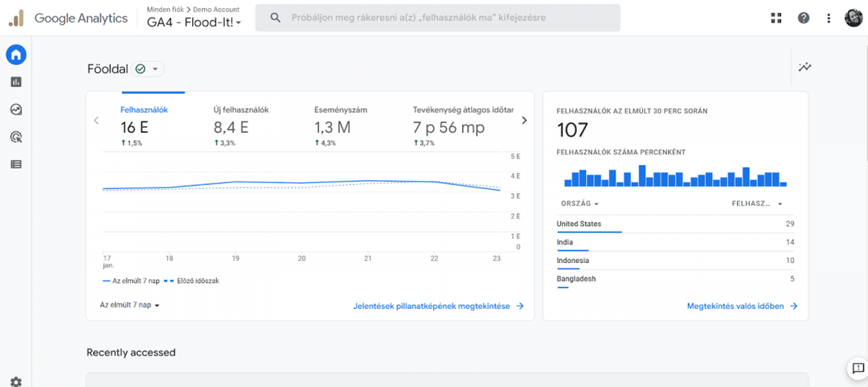
Task: Open Jelentések pillanatképének megtekintése link
Action: tap(439, 306)
